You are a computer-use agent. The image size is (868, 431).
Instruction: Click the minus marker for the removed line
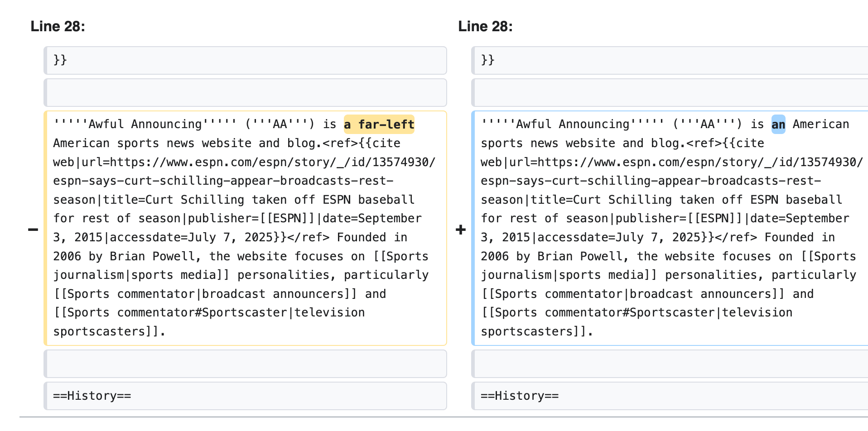point(33,230)
